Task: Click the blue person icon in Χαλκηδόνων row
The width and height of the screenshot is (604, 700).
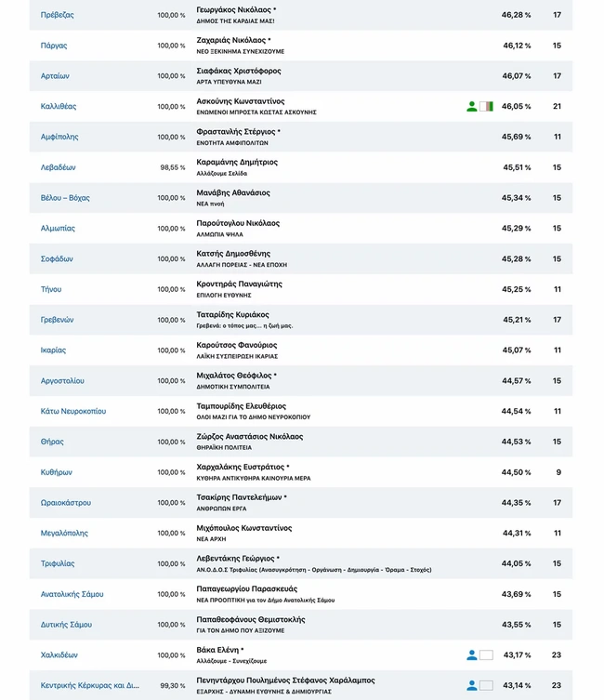Action: (x=472, y=655)
